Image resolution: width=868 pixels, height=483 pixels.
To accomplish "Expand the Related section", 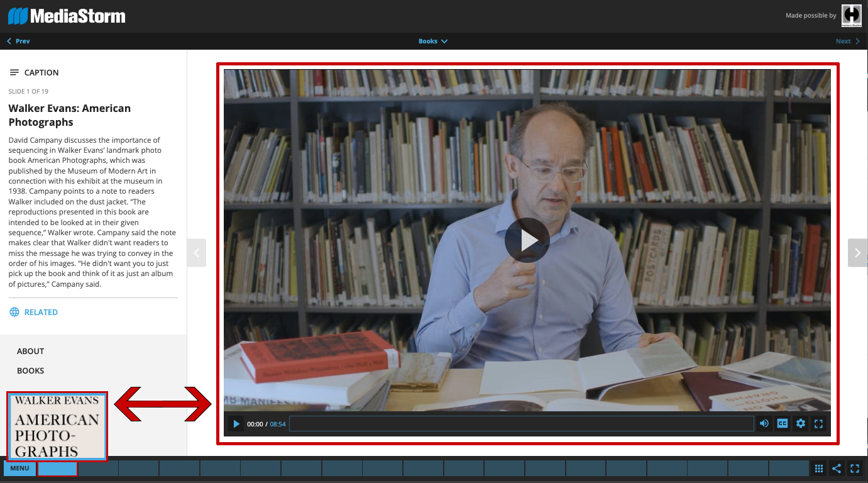I will 34,312.
